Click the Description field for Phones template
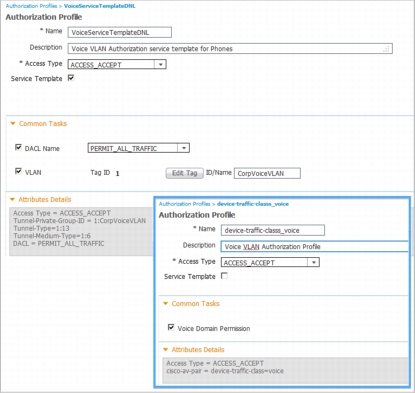 click(230, 49)
